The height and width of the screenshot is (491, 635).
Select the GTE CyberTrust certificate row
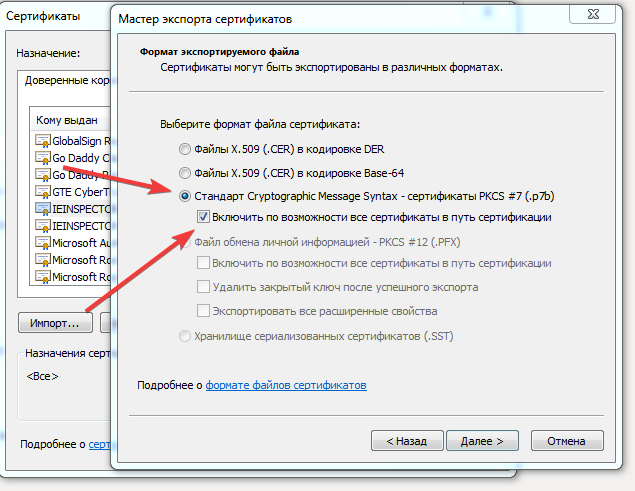(72, 192)
